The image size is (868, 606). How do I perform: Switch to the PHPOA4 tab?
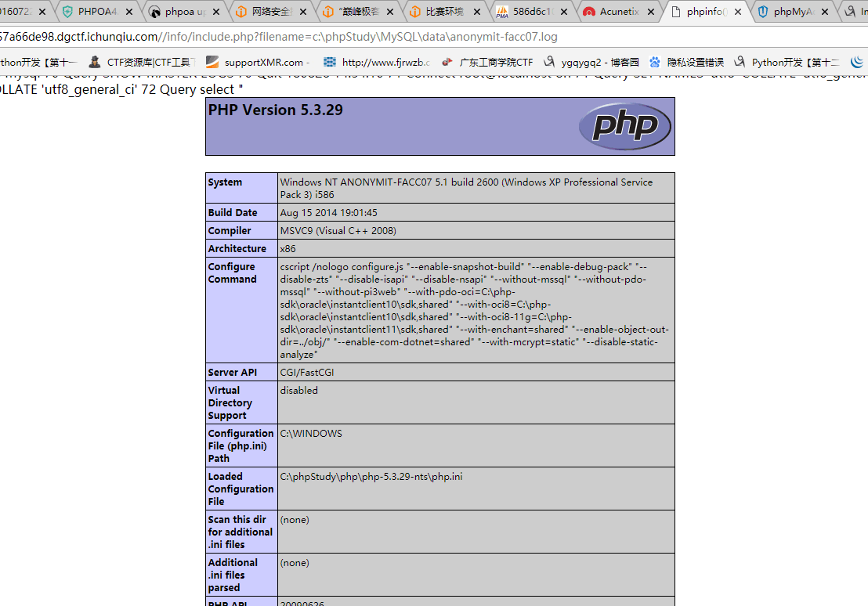(97, 12)
